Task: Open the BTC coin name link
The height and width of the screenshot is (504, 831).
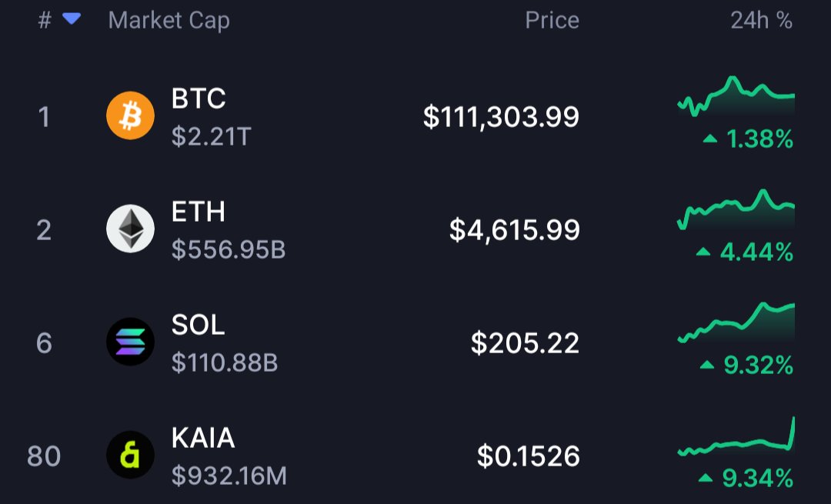Action: pyautogui.click(x=199, y=98)
